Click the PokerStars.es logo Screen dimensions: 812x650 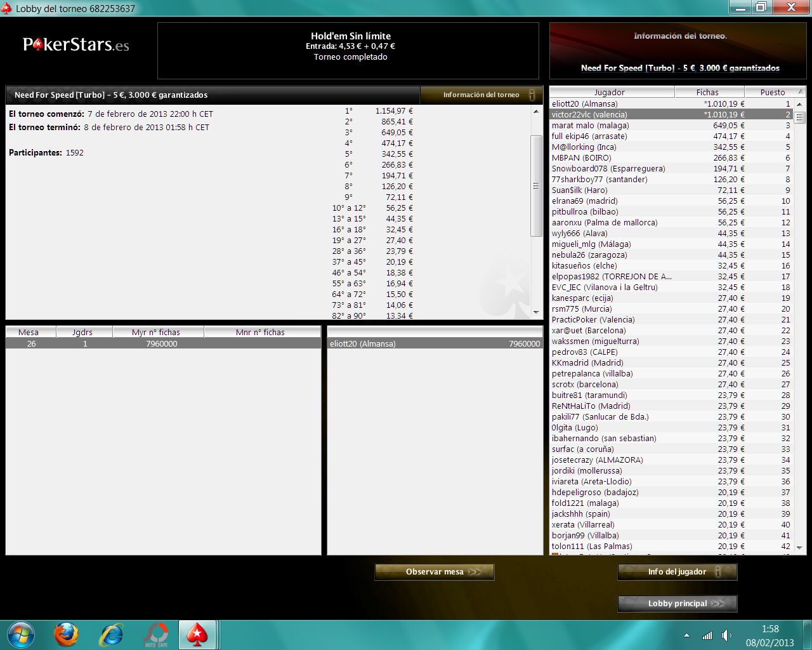pos(76,44)
